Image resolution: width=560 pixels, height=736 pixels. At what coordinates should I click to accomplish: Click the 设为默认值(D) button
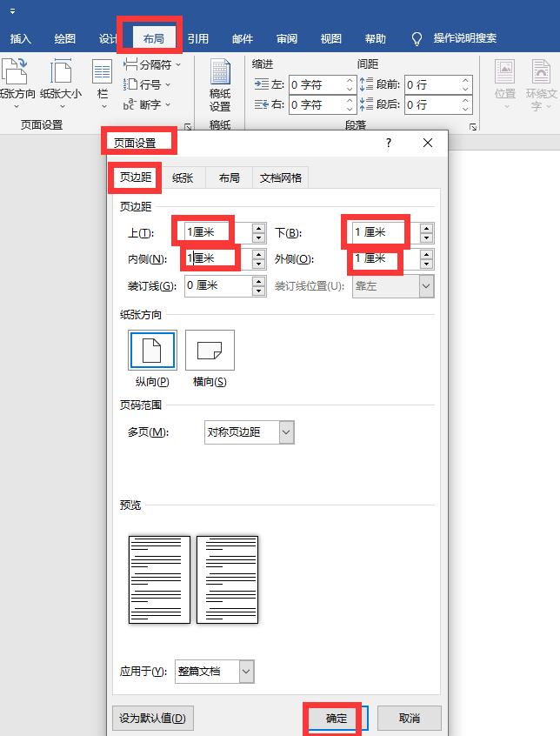click(x=152, y=718)
